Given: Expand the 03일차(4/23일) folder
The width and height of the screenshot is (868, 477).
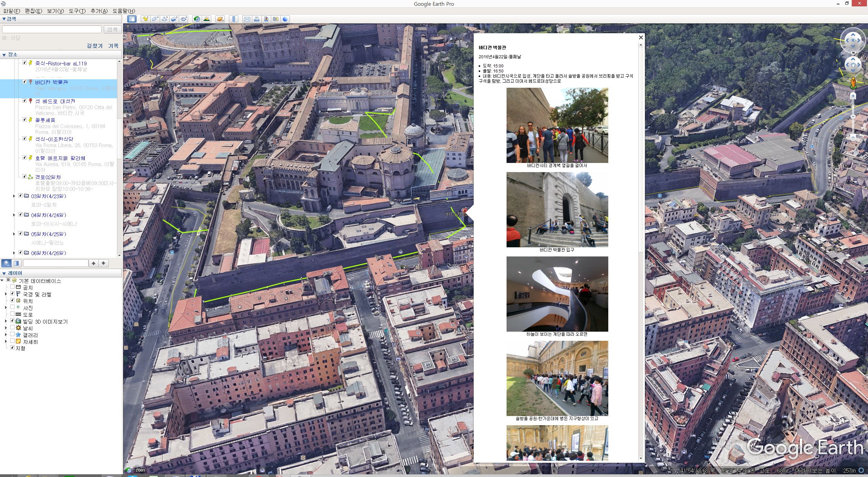Looking at the screenshot, I should tap(14, 196).
